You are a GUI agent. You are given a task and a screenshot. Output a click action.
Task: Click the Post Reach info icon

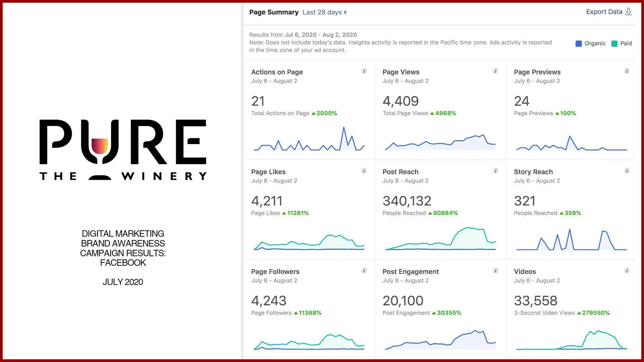point(495,171)
